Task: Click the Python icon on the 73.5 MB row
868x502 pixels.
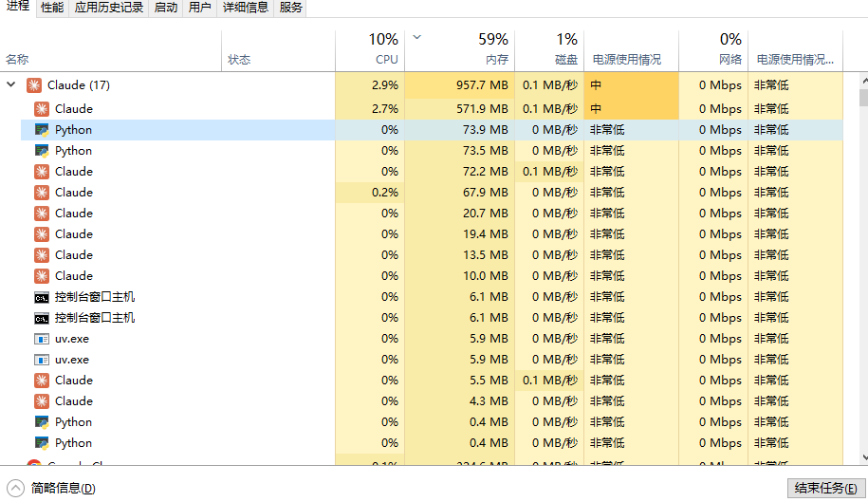Action: [42, 150]
